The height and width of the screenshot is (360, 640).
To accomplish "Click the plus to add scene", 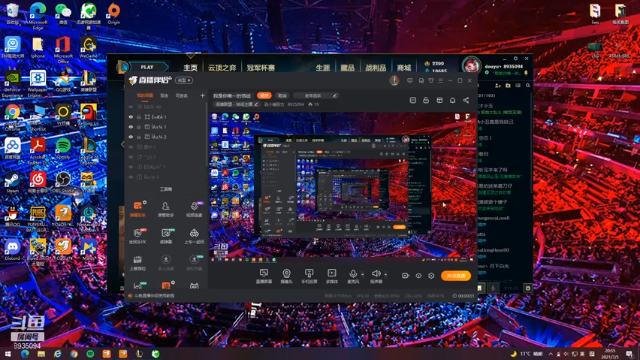I will tap(202, 96).
